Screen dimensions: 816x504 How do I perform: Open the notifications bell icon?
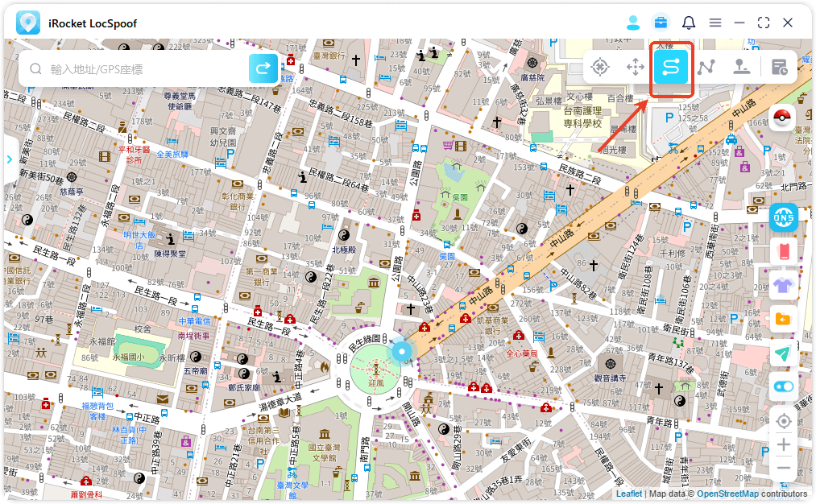pos(689,23)
